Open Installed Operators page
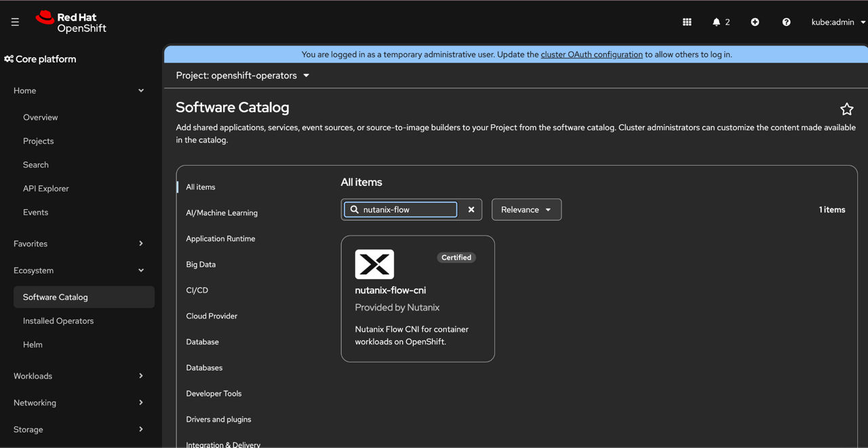Image resolution: width=868 pixels, height=448 pixels. (x=58, y=321)
